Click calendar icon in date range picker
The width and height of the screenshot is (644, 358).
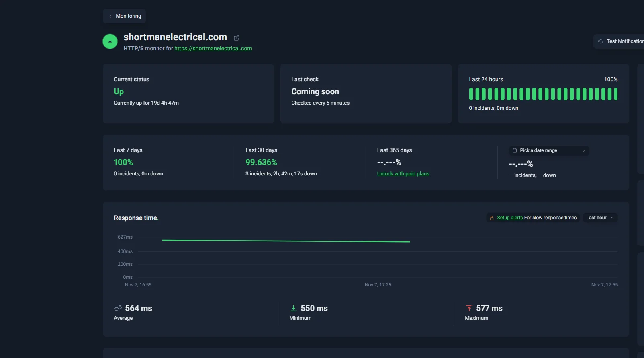[x=514, y=150]
